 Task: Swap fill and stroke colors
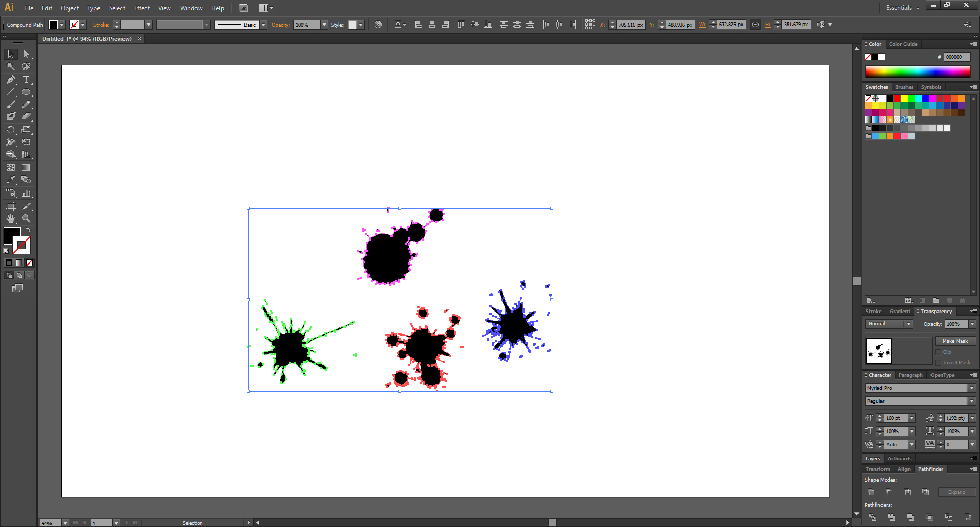coord(28,230)
